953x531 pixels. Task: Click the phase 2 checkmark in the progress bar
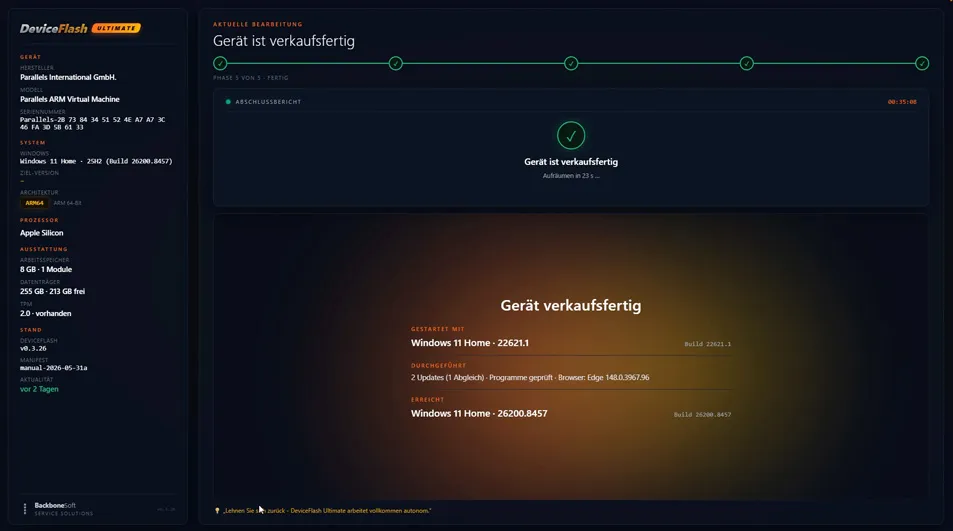click(x=396, y=63)
